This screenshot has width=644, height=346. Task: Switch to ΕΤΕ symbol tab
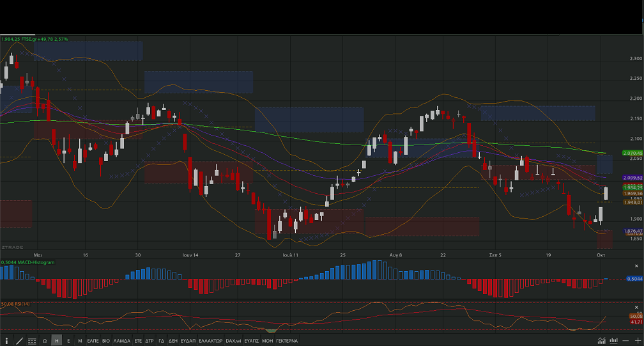coord(138,341)
